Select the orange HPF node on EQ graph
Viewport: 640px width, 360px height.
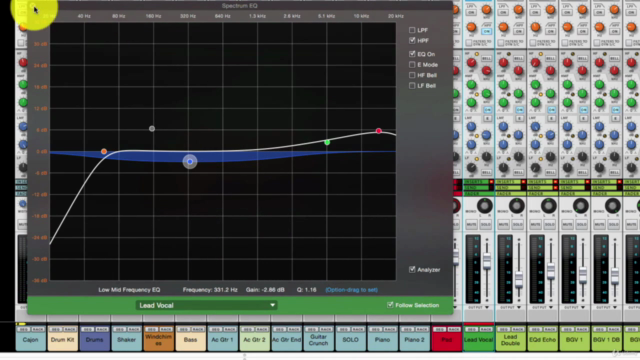click(104, 151)
